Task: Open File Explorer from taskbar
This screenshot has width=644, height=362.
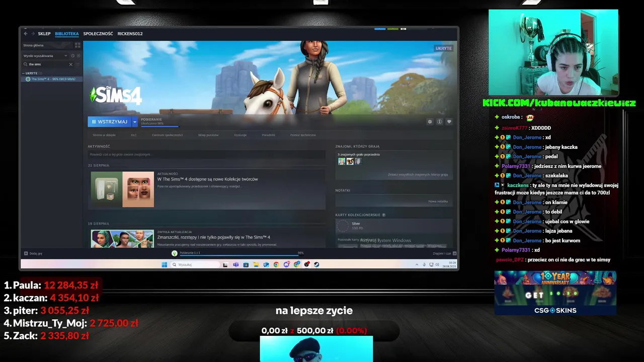Action: coord(256,264)
